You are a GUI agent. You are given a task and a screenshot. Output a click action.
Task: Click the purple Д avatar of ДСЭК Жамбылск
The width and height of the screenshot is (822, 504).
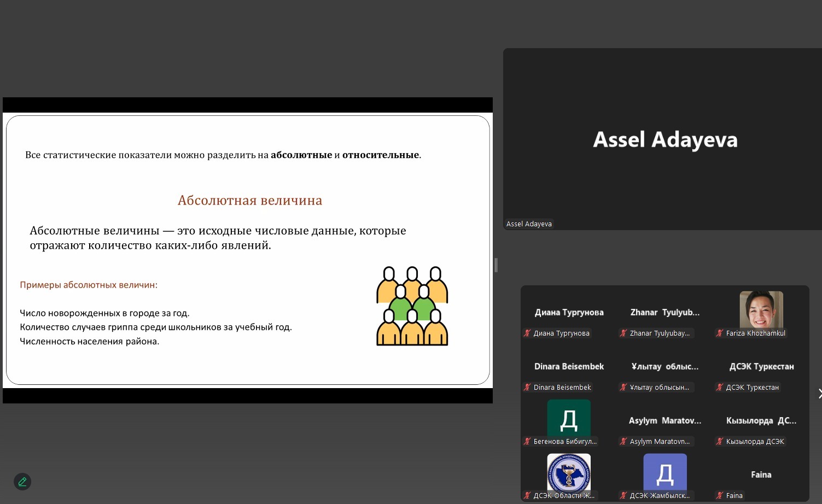pos(664,472)
